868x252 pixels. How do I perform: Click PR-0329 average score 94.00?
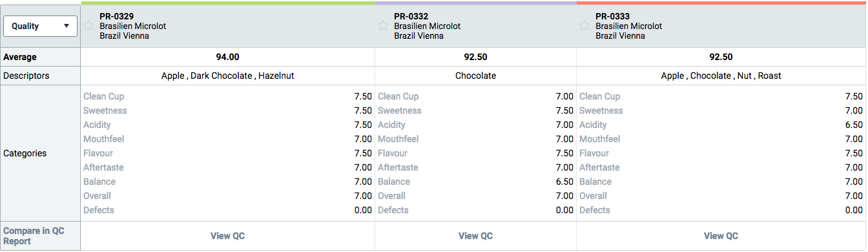tap(228, 57)
